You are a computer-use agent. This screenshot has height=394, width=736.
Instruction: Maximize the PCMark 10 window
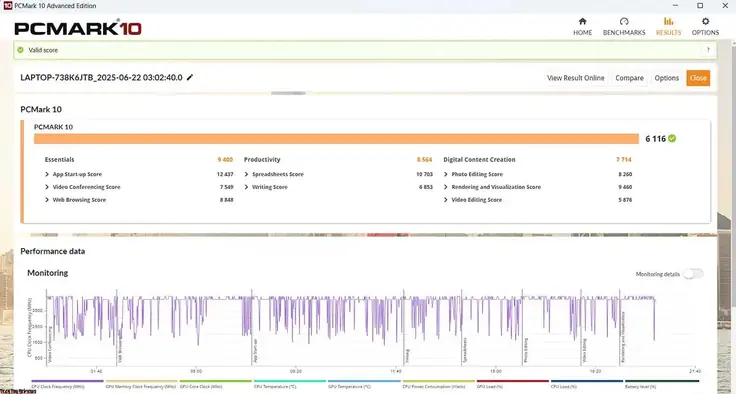700,6
